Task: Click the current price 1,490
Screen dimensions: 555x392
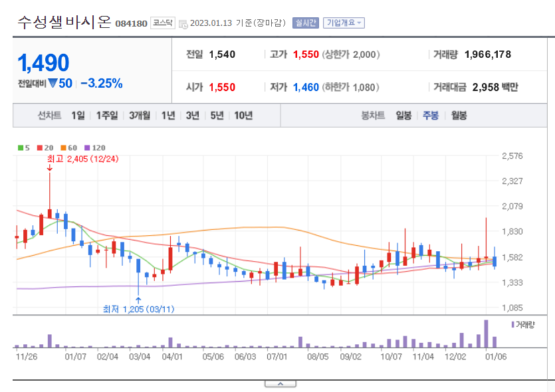Action: (43, 62)
